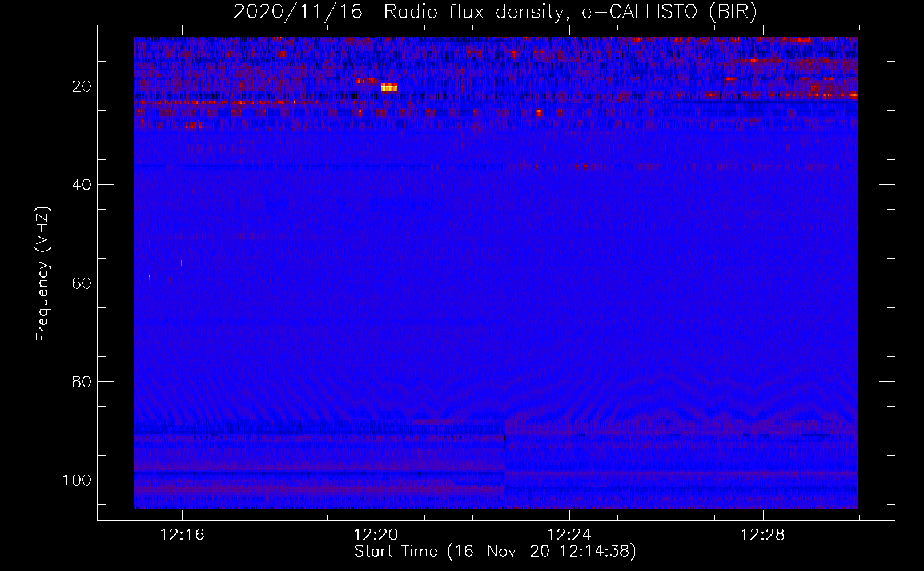Screen dimensions: 924x571
Task: Click the 12:16 time tick label
Action: [x=182, y=534]
